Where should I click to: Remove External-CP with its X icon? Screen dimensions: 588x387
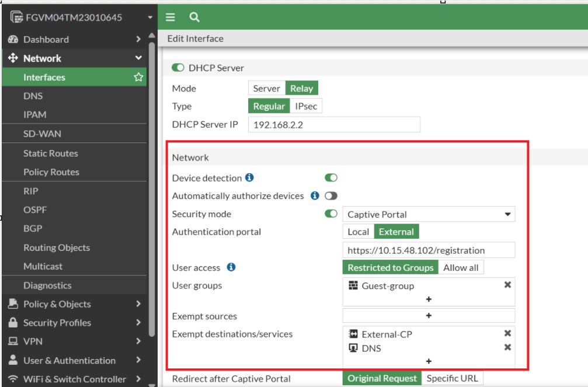(507, 333)
